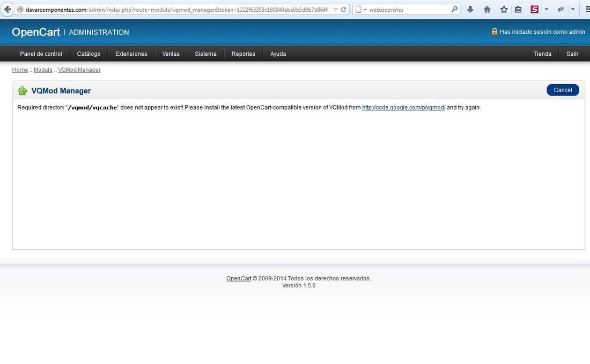Image resolution: width=590 pixels, height=364 pixels.
Task: Click the toolbar add-on icon beside the S extension
Action: [x=560, y=10]
